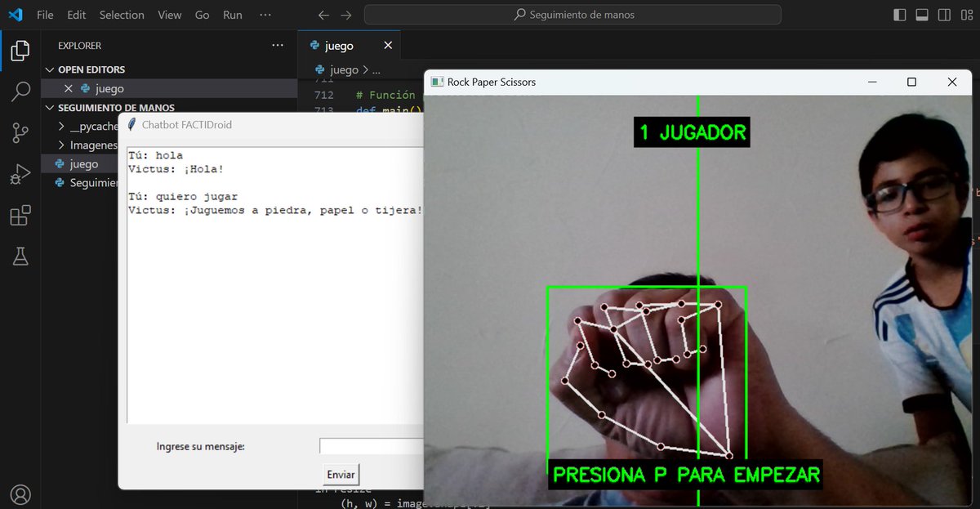Screen dimensions: 980x509
Task: Maximize the Rock Paper Scissors window
Action: pyautogui.click(x=912, y=82)
